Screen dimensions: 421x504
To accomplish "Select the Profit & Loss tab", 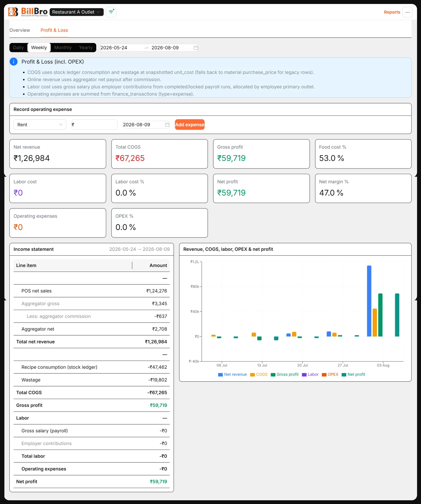I will point(54,30).
